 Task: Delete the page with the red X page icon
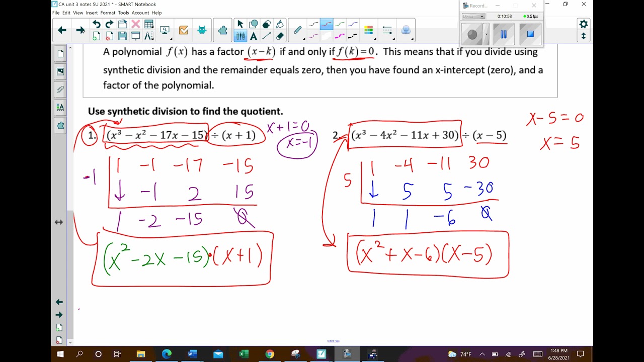109,36
